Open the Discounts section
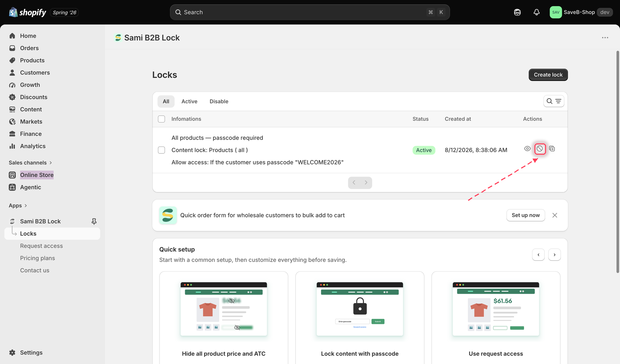This screenshot has width=620, height=364. (33, 97)
